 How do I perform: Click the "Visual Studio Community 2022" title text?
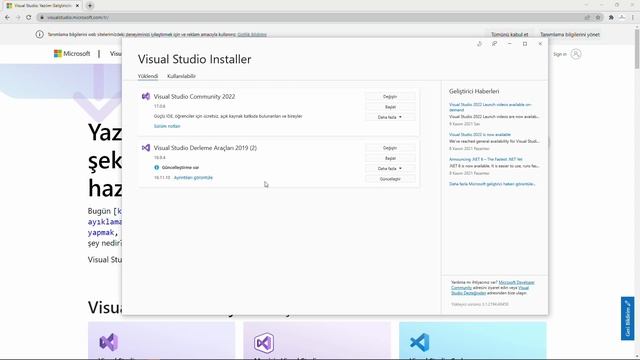pyautogui.click(x=194, y=97)
